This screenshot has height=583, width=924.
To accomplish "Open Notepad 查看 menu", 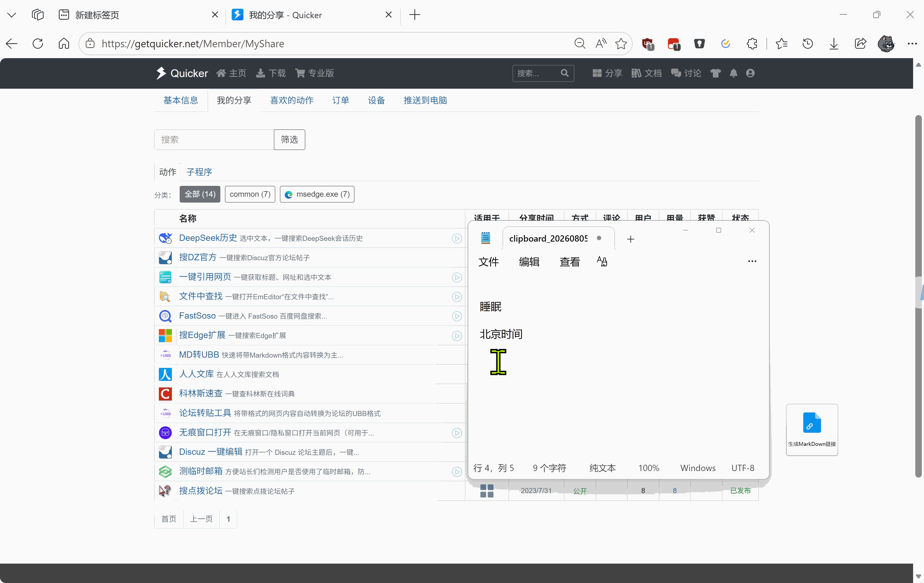I will (x=570, y=261).
